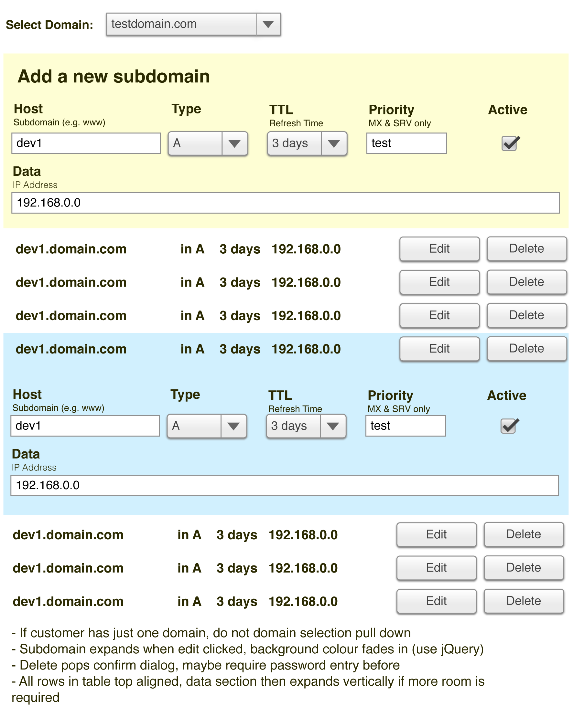This screenshot has width=574, height=728.
Task: Open the TTL dropdown in the Add subdomain form
Action: [307, 143]
